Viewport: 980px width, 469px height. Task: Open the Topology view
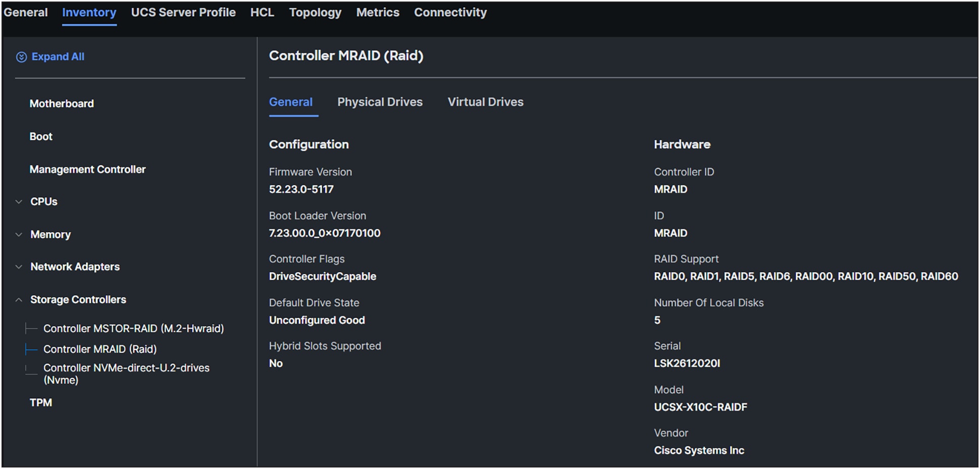pos(315,12)
